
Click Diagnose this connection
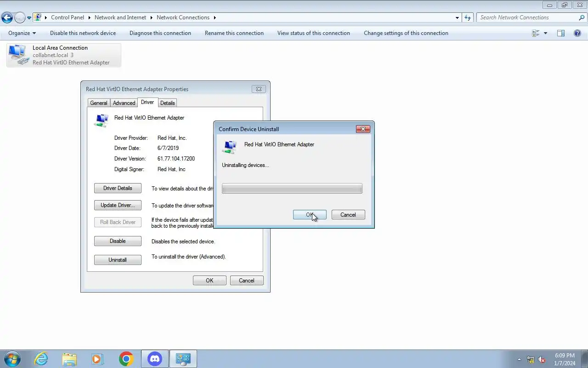pos(160,33)
